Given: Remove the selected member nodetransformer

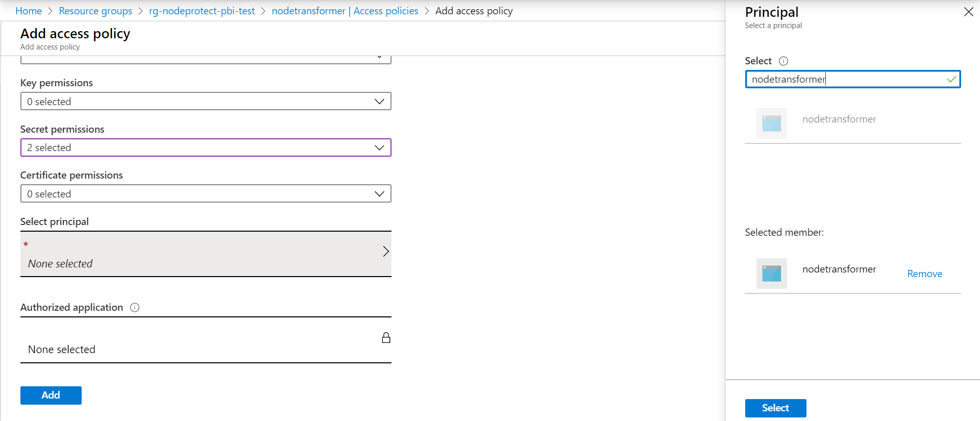Looking at the screenshot, I should point(924,274).
